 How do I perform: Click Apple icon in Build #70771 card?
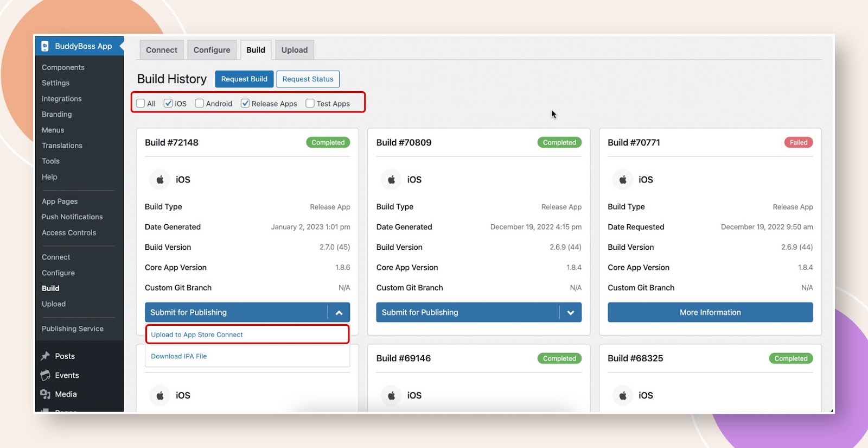pos(623,180)
